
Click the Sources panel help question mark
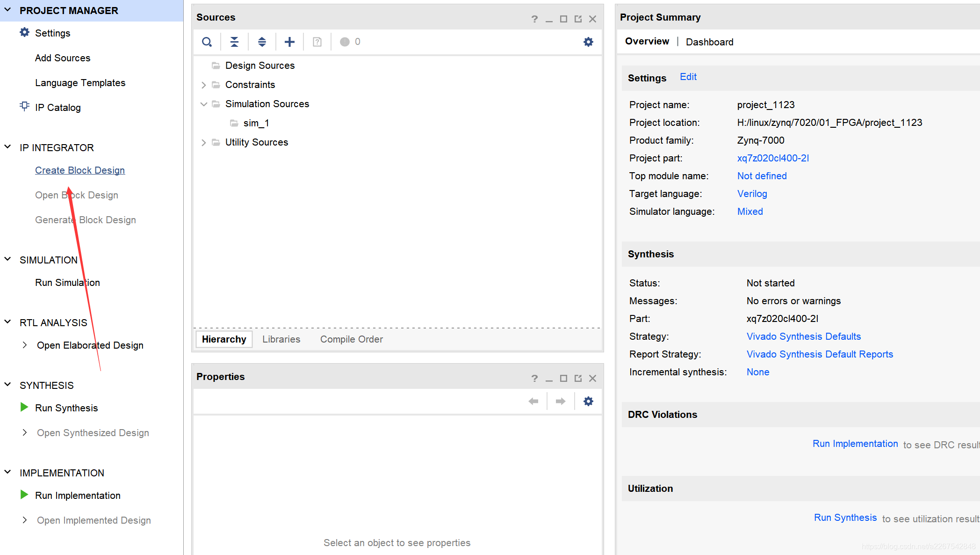[534, 19]
